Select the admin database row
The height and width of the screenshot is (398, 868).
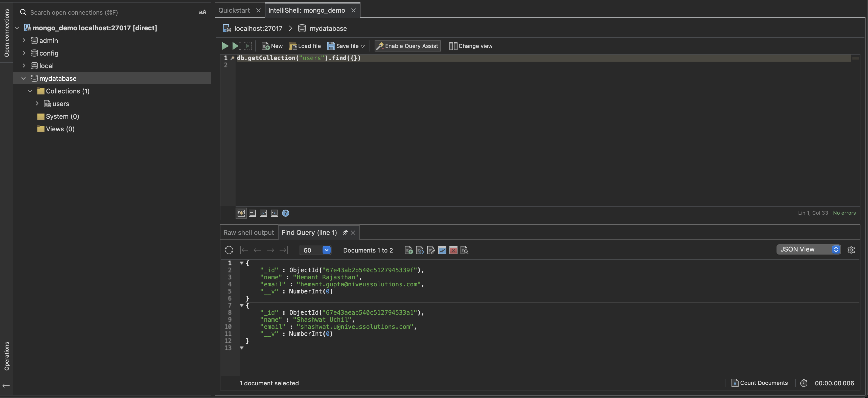click(x=112, y=40)
